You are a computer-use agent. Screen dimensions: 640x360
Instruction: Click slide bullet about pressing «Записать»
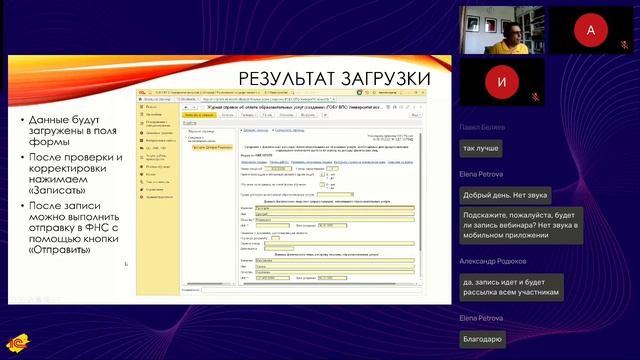(x=76, y=174)
